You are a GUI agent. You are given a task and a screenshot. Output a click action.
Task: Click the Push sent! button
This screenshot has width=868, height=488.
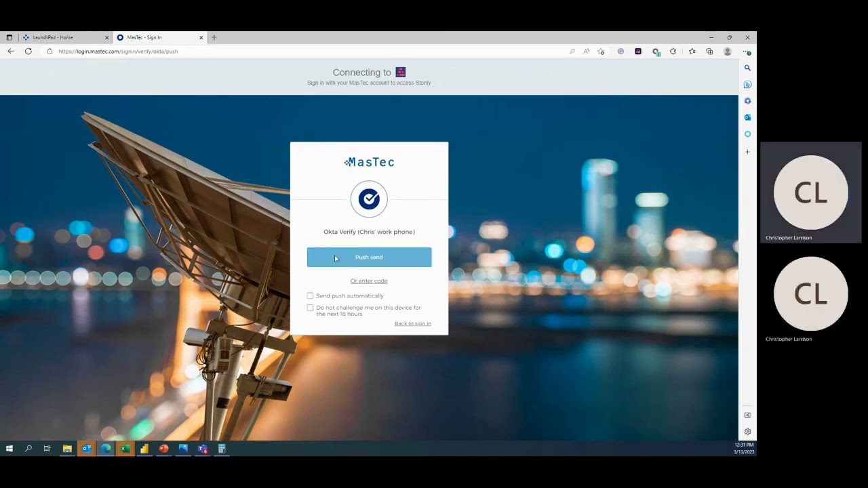369,257
